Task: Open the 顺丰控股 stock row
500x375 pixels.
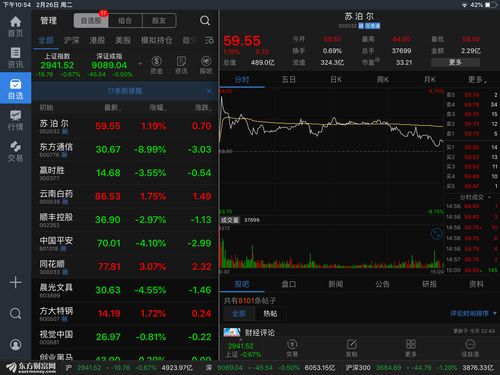Action: [x=125, y=220]
